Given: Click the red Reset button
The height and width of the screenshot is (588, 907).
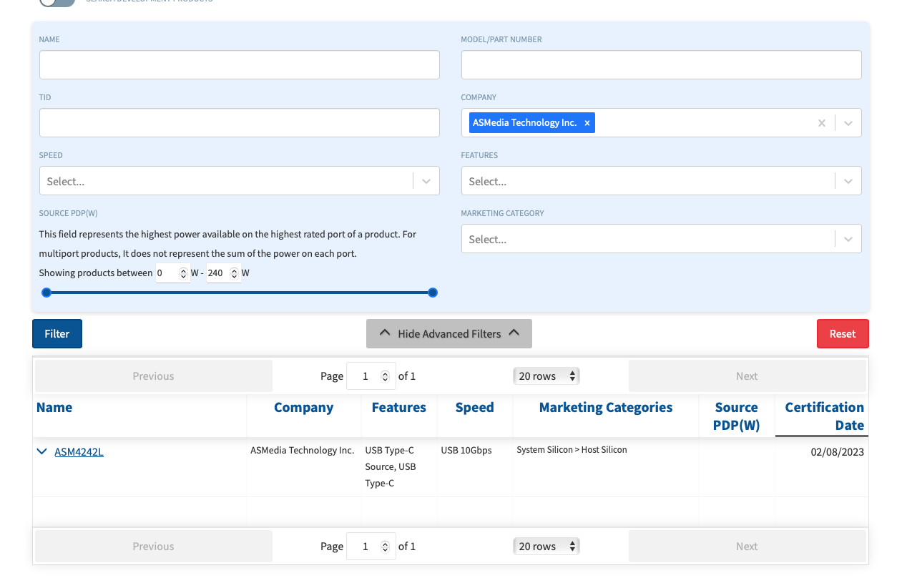Looking at the screenshot, I should click(843, 334).
